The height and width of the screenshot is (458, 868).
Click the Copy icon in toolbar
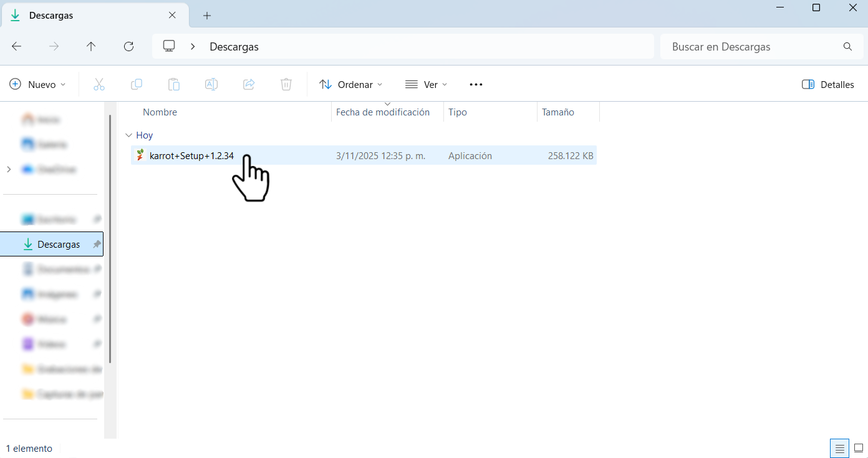(x=137, y=84)
